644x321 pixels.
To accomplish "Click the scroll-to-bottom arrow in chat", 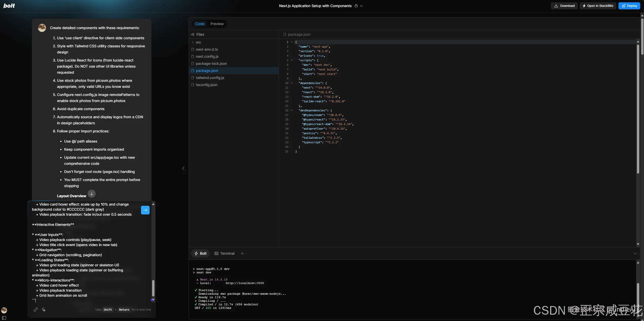I will click(92, 194).
